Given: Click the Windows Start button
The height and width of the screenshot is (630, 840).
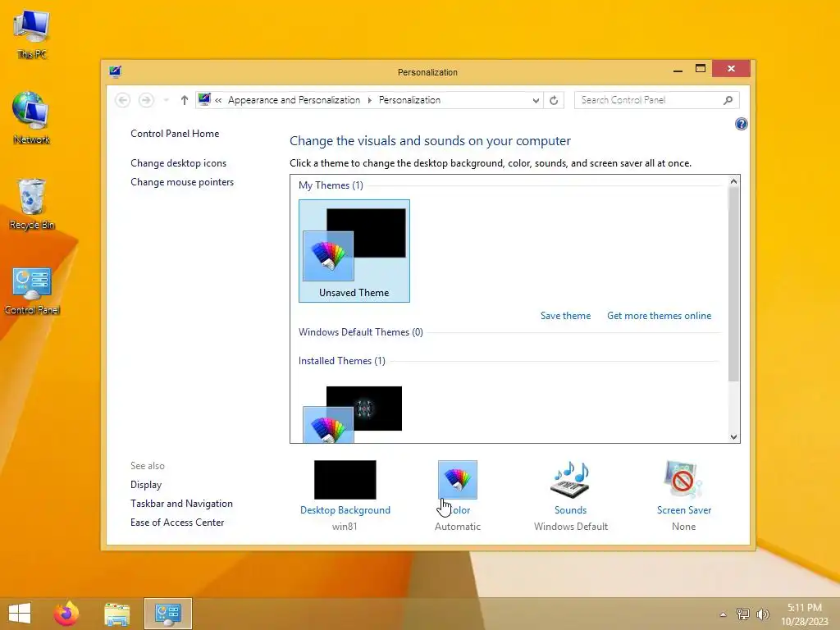Looking at the screenshot, I should [20, 614].
